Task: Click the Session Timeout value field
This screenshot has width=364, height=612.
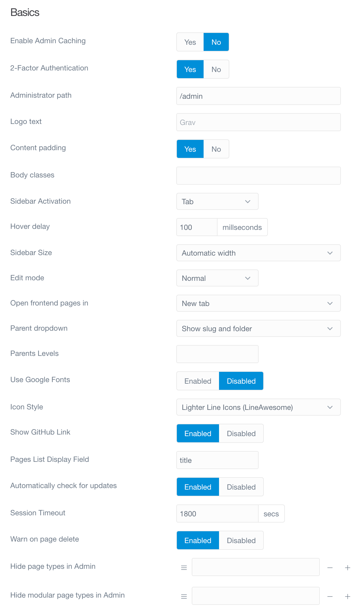Action: (217, 514)
